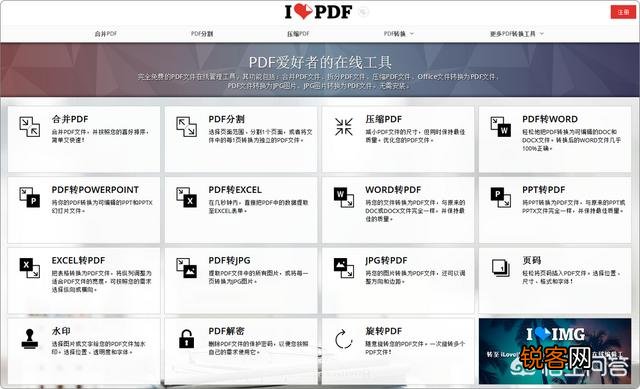The width and height of the screenshot is (640, 389).
Task: Open the PDF转JPG card title
Action: click(229, 260)
